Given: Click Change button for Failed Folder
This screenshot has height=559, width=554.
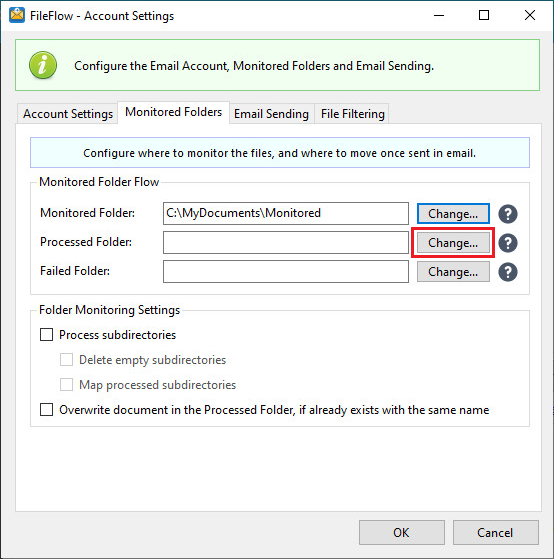Looking at the screenshot, I should point(453,272).
